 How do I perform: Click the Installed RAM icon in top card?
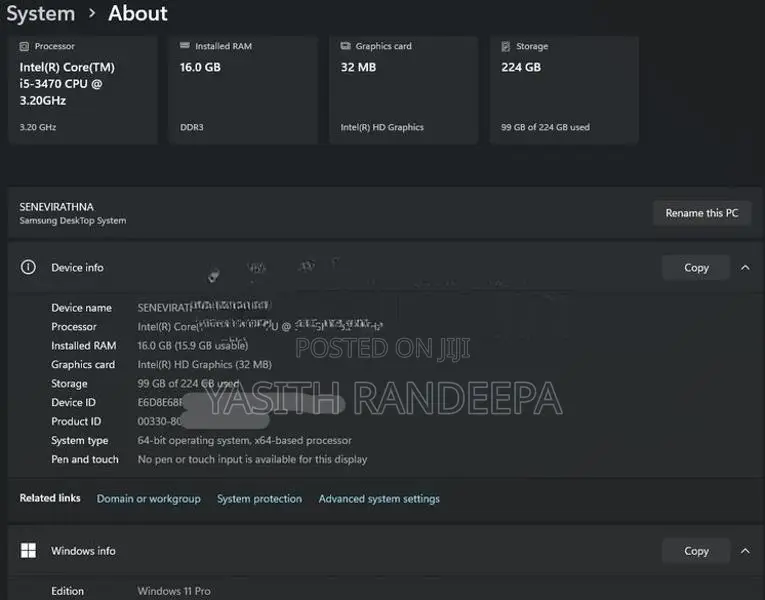pos(184,45)
